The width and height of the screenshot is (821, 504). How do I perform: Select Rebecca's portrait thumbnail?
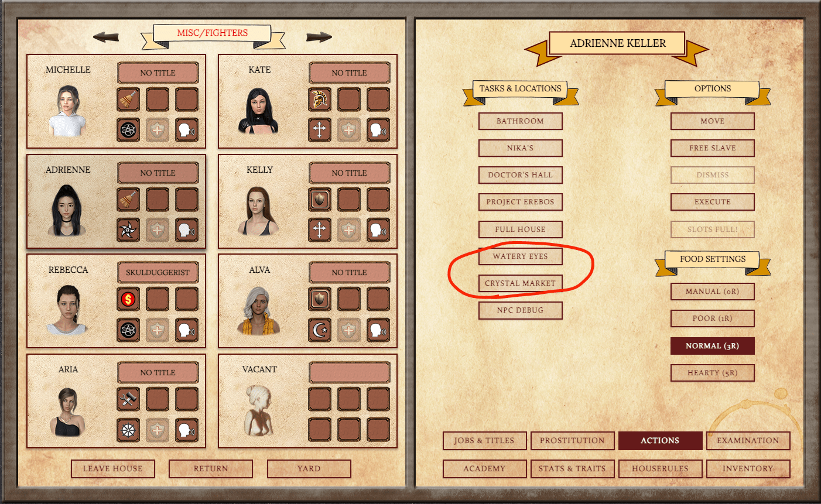[67, 310]
